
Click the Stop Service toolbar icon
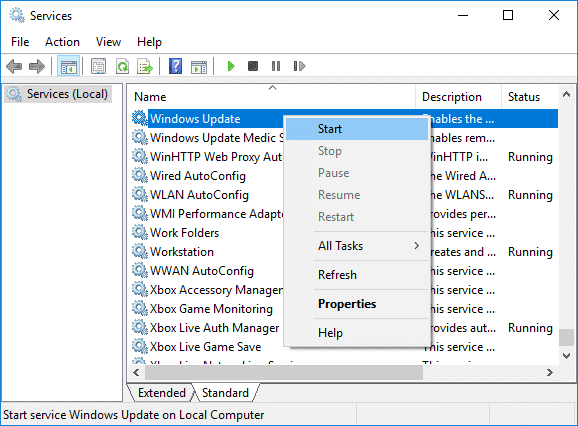coord(253,66)
